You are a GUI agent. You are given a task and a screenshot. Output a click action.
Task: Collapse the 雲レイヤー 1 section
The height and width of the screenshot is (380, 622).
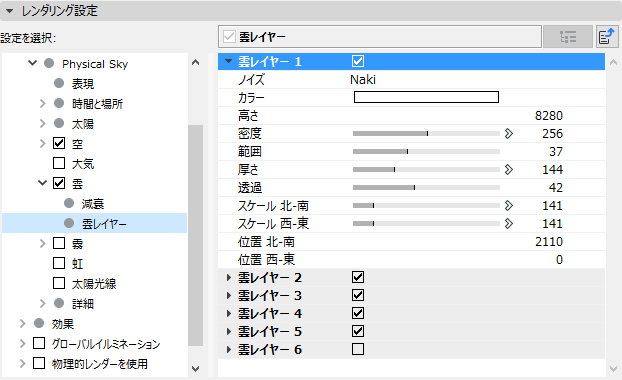pyautogui.click(x=228, y=61)
